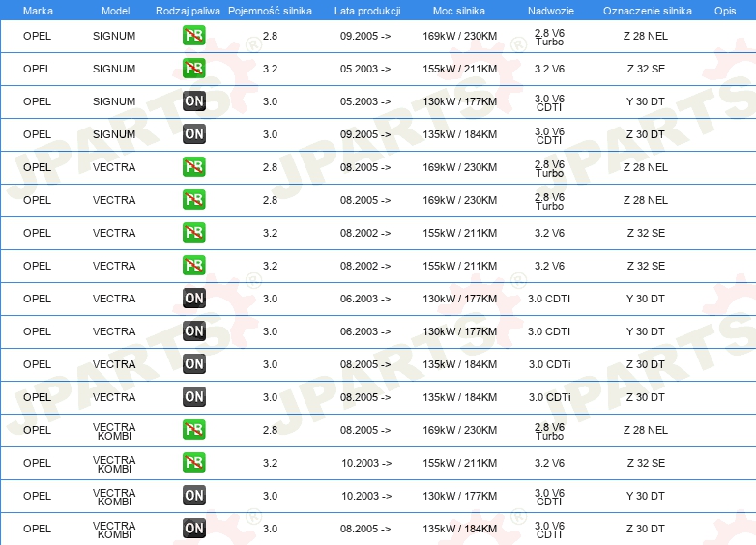
Task: Select the ON diesel icon for SIGNUM Y 30 DT
Action: (x=193, y=101)
